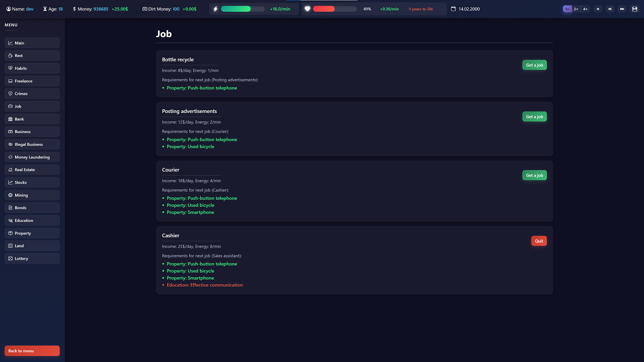Select the Bank icon in the sidebar

click(10, 119)
